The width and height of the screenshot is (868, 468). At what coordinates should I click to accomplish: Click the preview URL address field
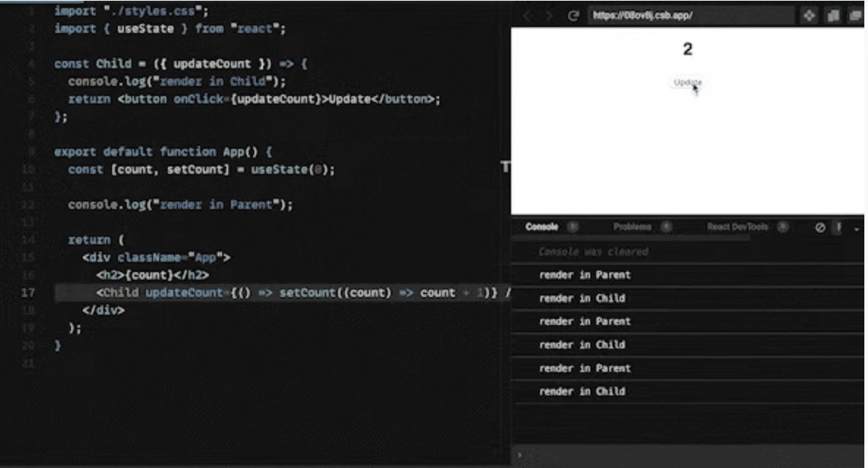pyautogui.click(x=689, y=15)
